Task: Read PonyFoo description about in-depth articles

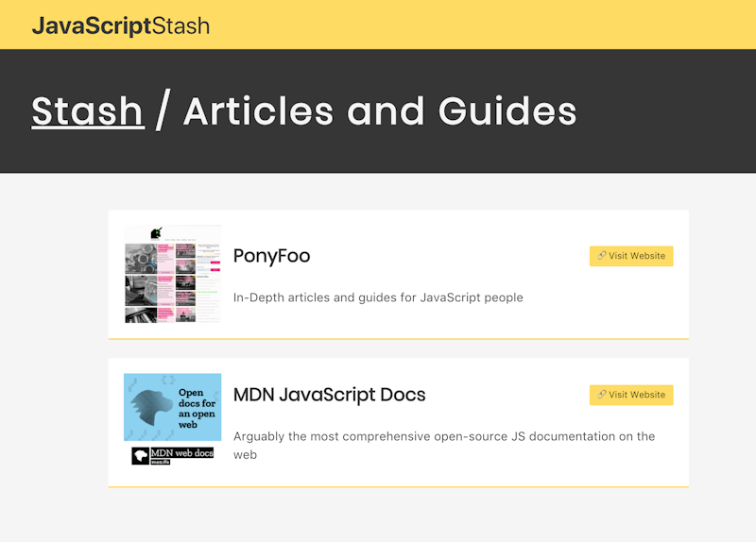Action: (x=378, y=297)
